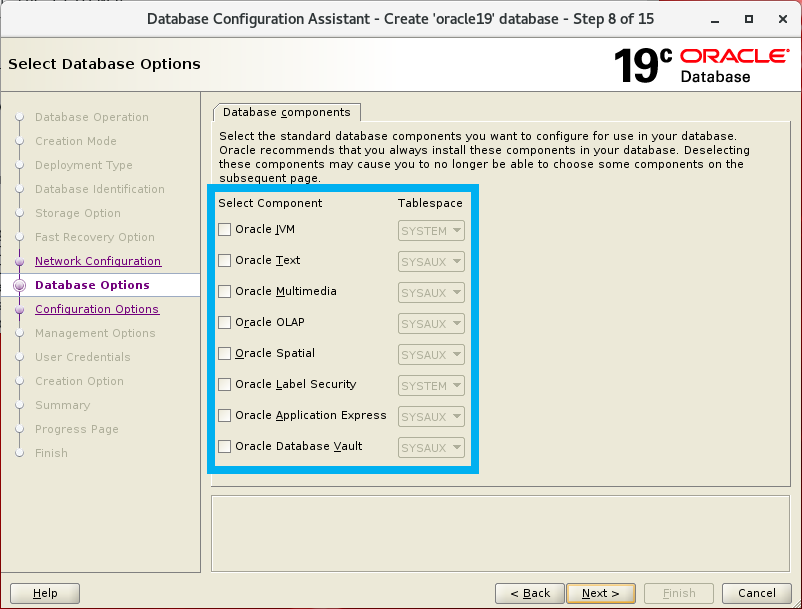Click the Oracle 19c Database logo
The width and height of the screenshot is (802, 609).
click(x=701, y=65)
